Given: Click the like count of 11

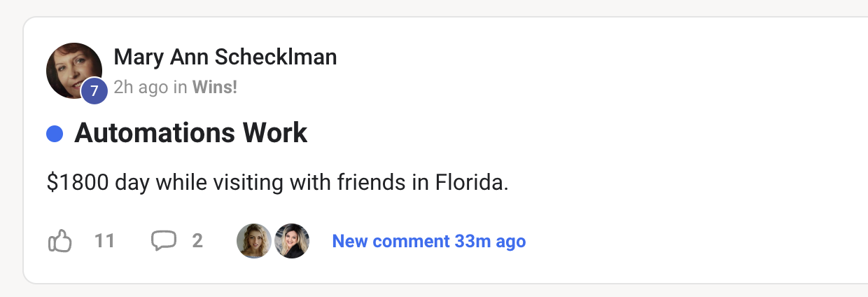Looking at the screenshot, I should point(104,241).
